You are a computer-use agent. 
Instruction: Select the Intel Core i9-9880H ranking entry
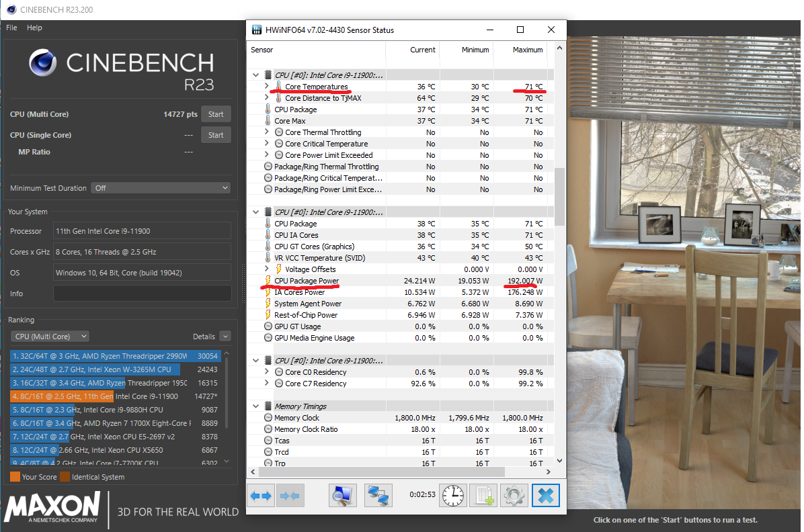point(116,410)
